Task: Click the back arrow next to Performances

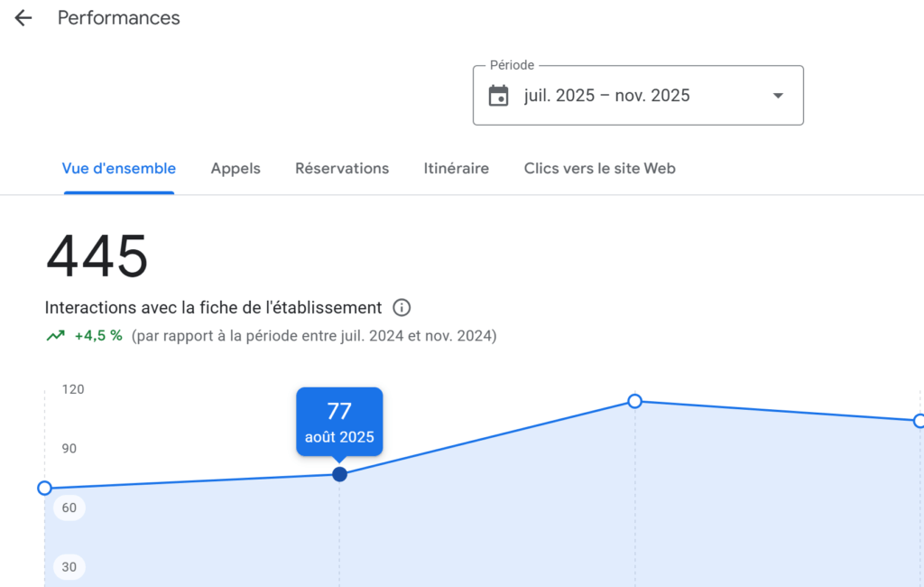Action: pos(23,17)
